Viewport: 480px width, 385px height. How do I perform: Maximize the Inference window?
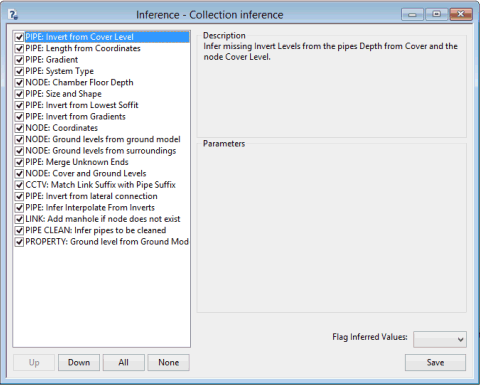point(436,14)
